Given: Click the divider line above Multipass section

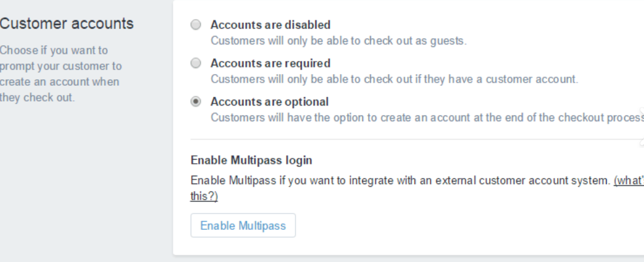Looking at the screenshot, I should tap(417, 140).
